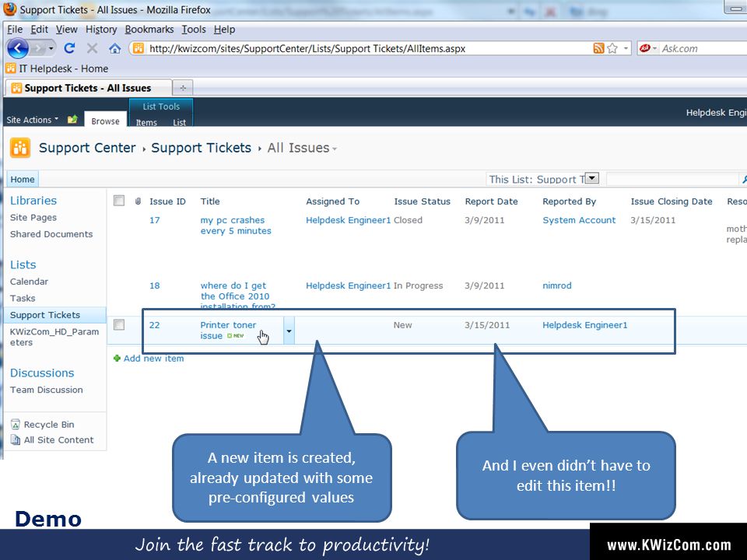Sort by the Report Date column header
Viewport: 747px width, 560px height.
[491, 201]
